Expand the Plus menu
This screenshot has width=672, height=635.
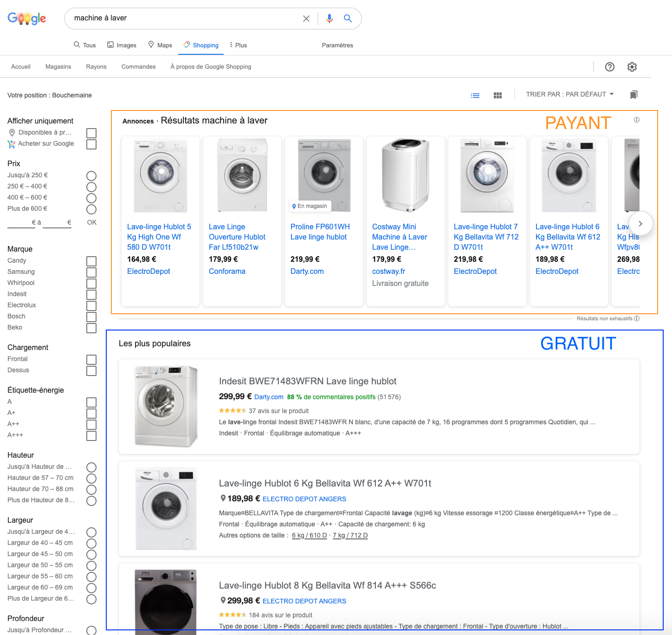click(238, 45)
